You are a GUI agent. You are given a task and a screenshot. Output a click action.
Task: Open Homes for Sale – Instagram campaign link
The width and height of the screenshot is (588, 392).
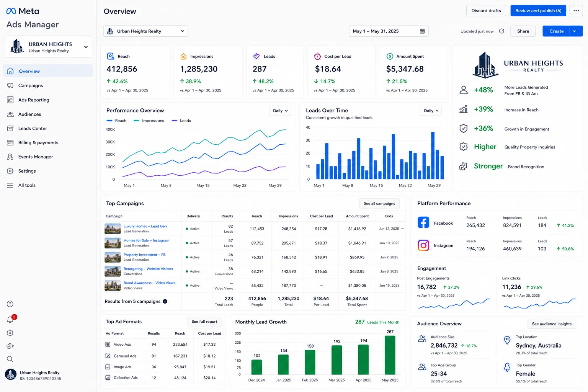tap(146, 240)
